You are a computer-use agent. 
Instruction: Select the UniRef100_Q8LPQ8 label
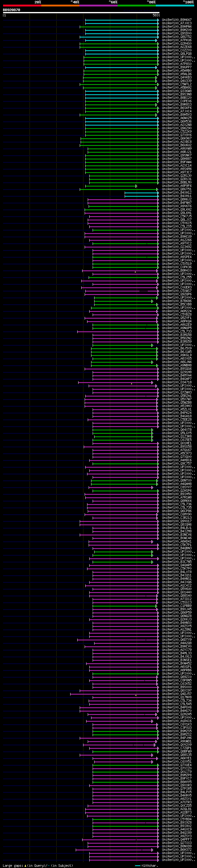(177, 54)
